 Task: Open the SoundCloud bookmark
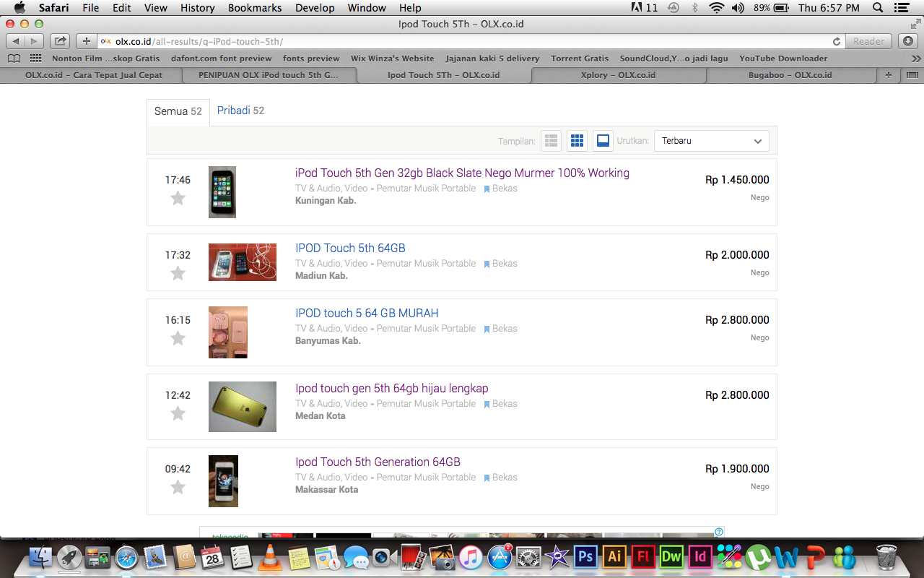pos(674,59)
